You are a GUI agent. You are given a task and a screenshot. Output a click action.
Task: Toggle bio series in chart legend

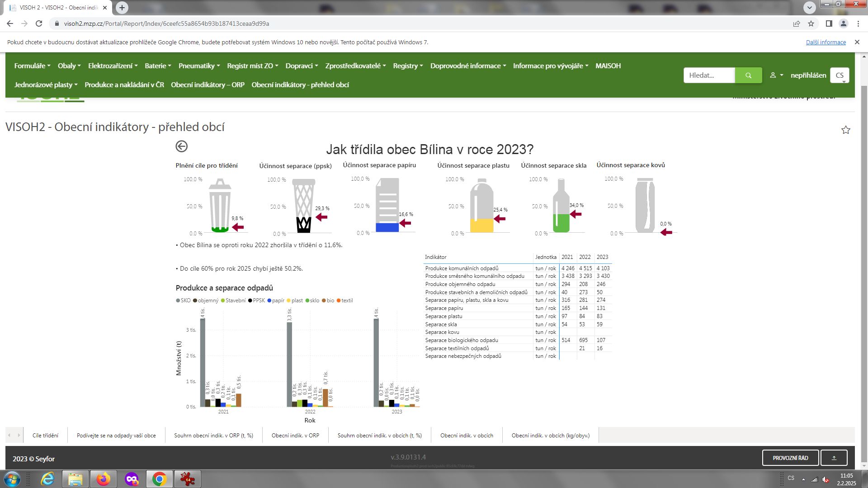pyautogui.click(x=328, y=300)
